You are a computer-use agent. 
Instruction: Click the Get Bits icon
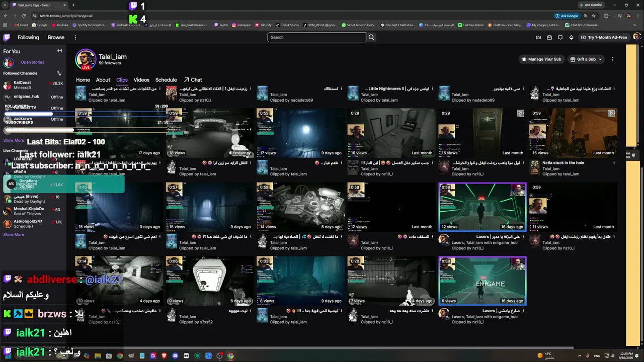(x=571, y=37)
